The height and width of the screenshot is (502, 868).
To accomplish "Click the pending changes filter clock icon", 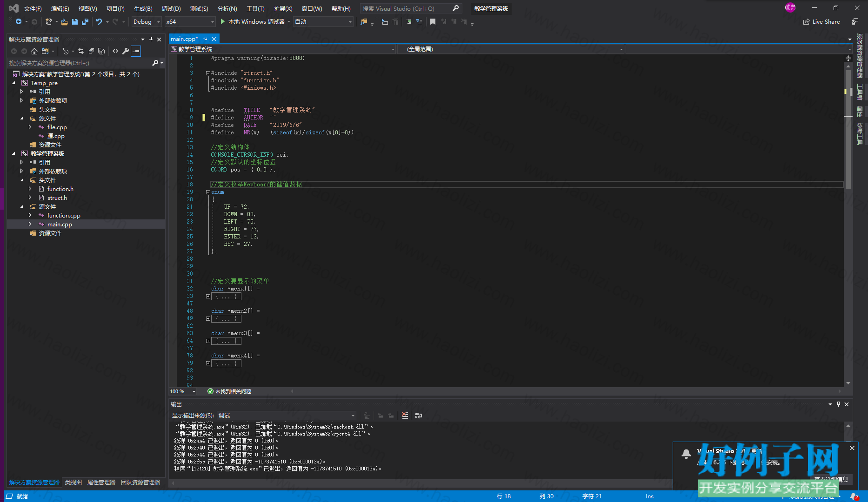I will [66, 51].
